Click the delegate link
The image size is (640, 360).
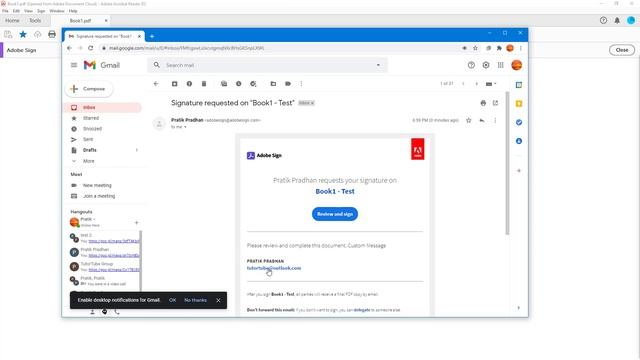pyautogui.click(x=362, y=310)
